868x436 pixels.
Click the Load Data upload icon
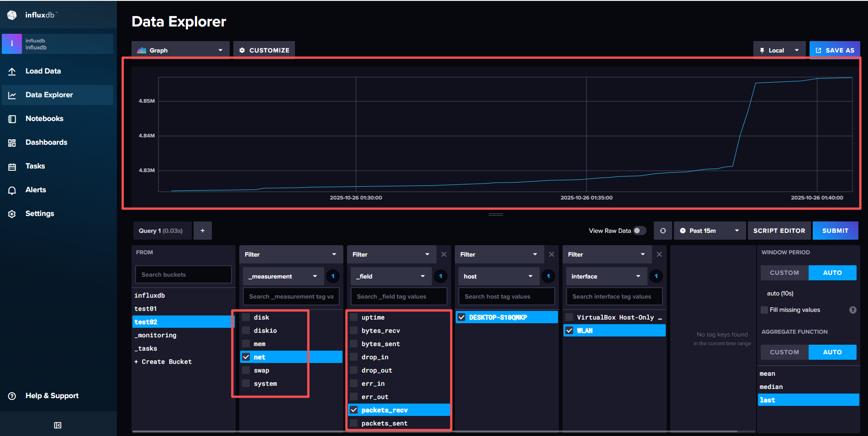coord(12,71)
